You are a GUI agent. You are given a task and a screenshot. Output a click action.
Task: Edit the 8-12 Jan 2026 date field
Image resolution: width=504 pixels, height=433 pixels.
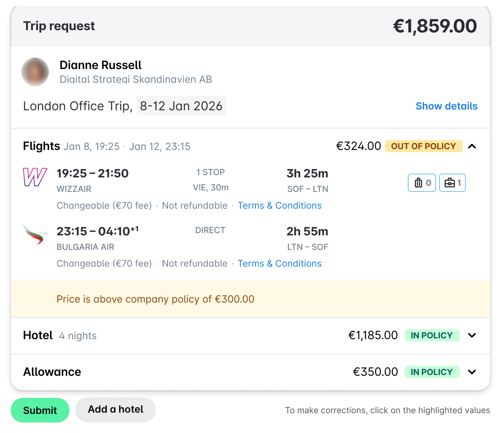tap(181, 106)
